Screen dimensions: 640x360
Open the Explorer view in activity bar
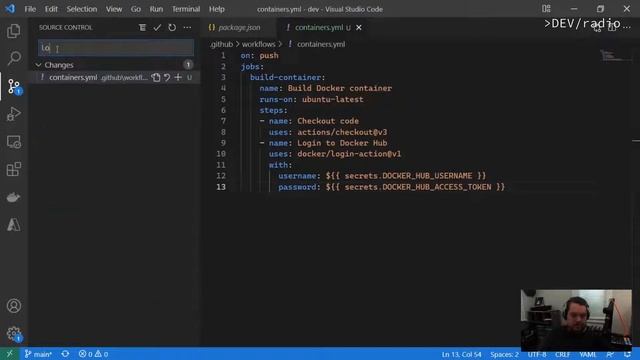pos(13,31)
